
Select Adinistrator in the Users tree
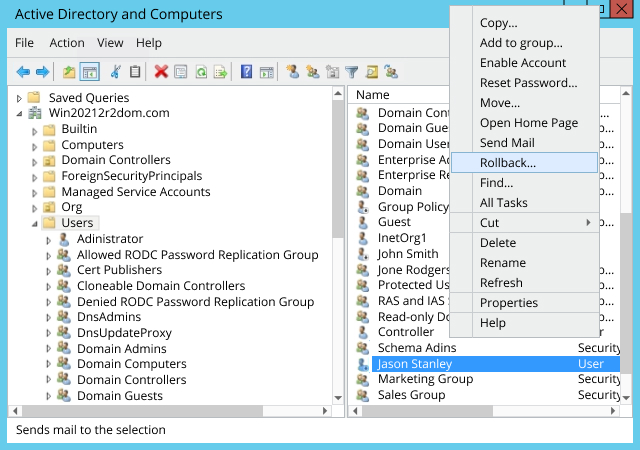(110, 239)
